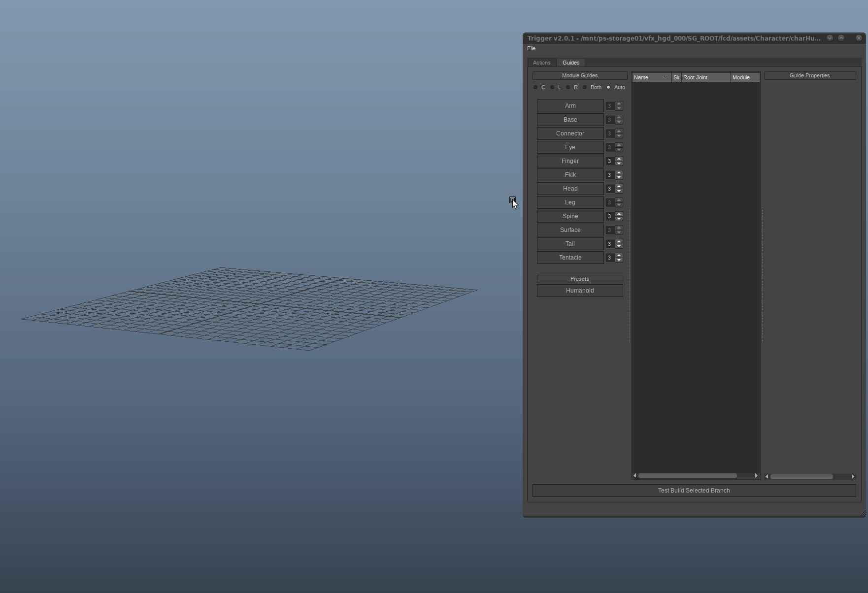
Task: Click right arrow of Guide Properties scrollbar
Action: (853, 476)
